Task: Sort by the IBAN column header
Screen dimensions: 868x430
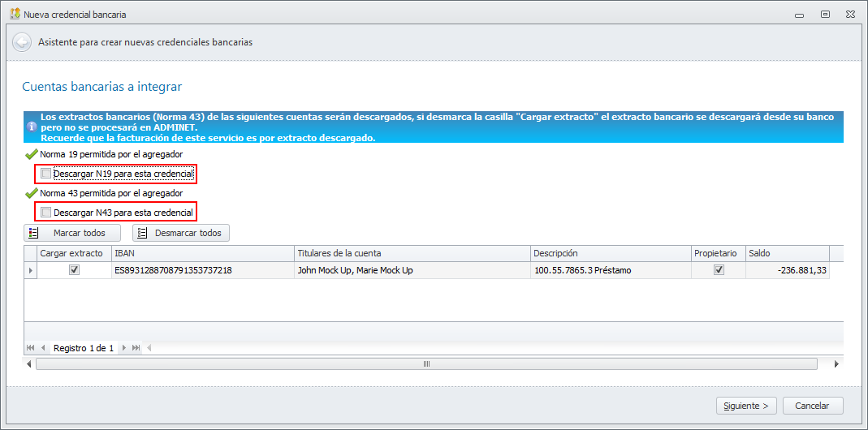Action: click(x=203, y=253)
